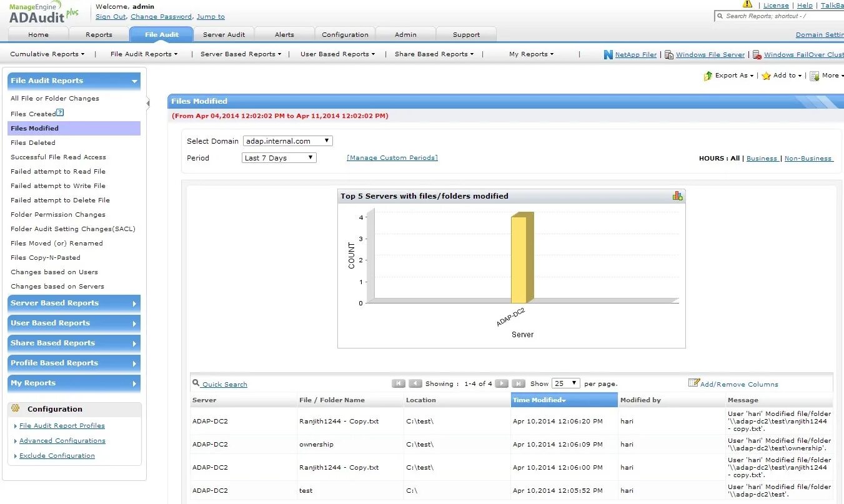Open Manage Custom Periods link
Screen dimensions: 844x504
point(392,158)
